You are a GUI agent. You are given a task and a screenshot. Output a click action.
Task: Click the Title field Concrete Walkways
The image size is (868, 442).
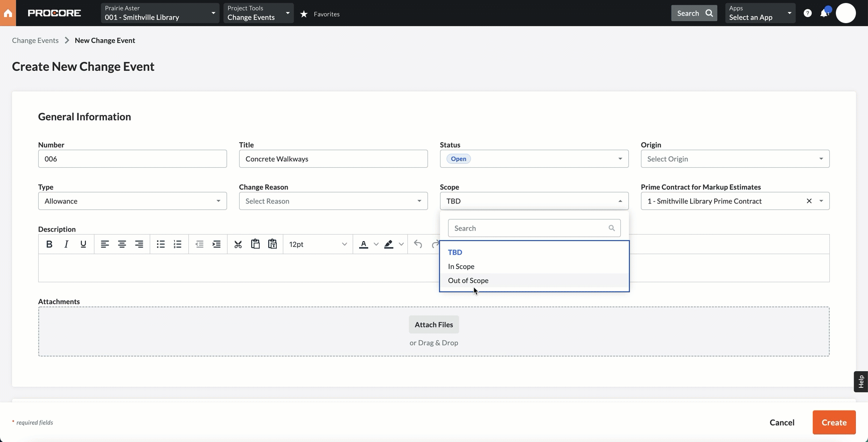tap(334, 159)
